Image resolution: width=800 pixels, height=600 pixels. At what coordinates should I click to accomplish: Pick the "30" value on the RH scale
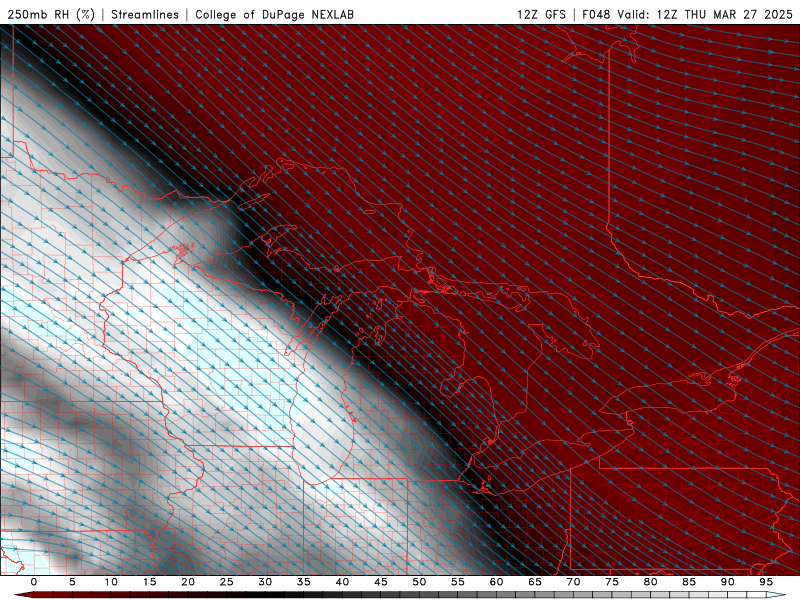tap(265, 582)
